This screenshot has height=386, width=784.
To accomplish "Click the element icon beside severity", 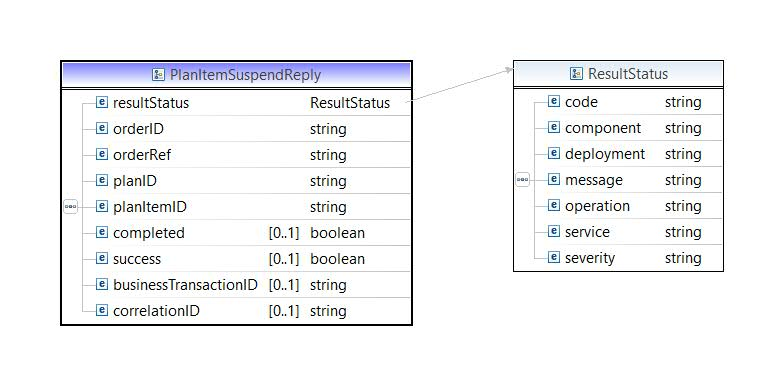I will click(x=554, y=258).
